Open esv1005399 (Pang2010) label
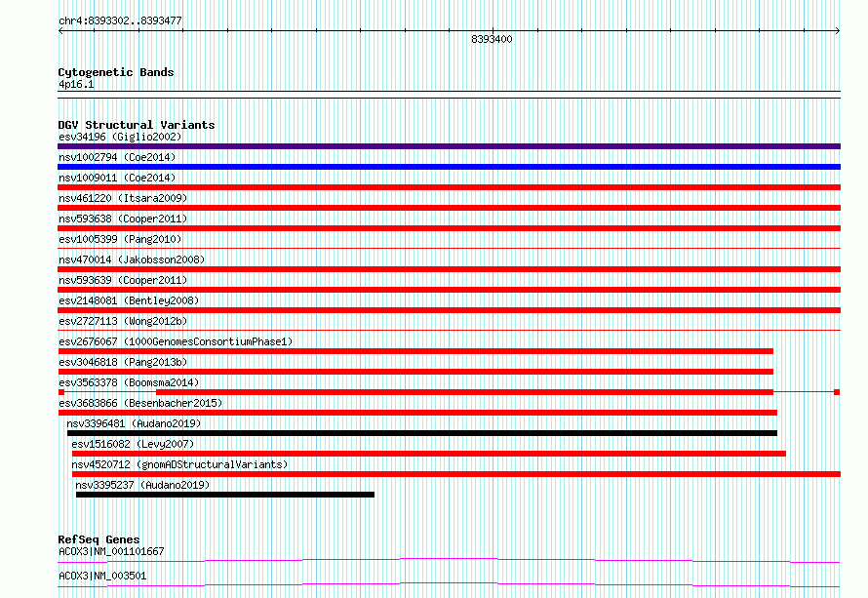 (x=120, y=239)
